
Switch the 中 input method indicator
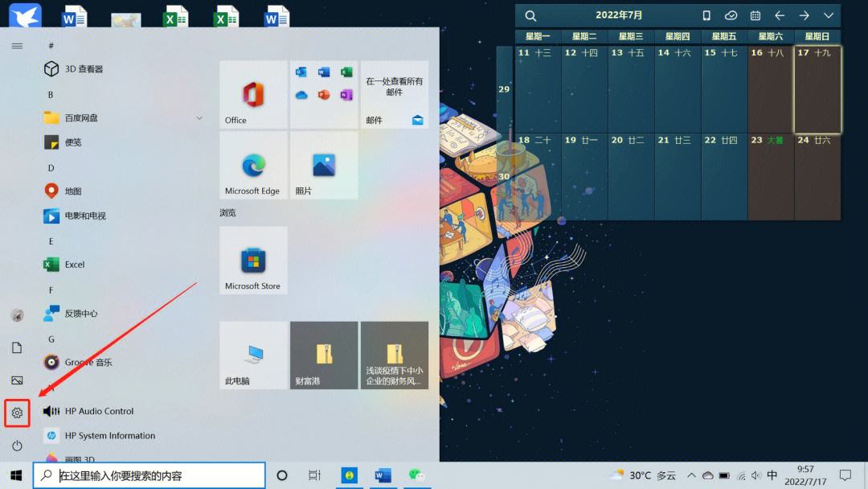click(x=772, y=475)
